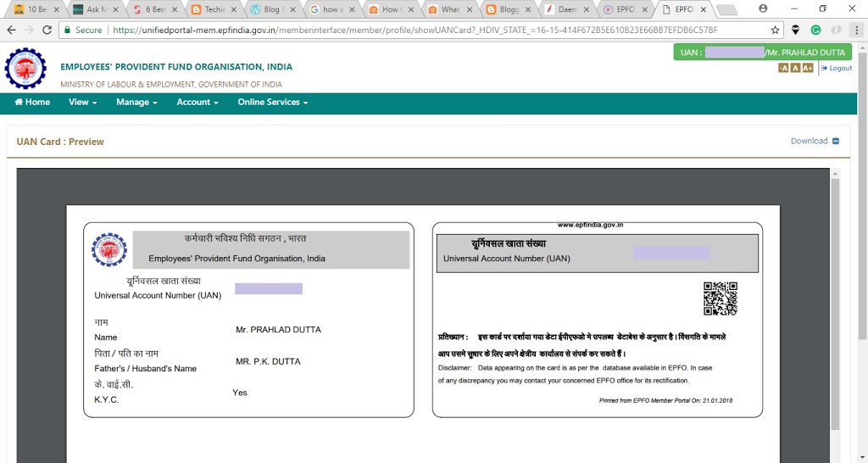Image resolution: width=868 pixels, height=463 pixels.
Task: Switch to the 'Daem' browser tab
Action: [567, 8]
